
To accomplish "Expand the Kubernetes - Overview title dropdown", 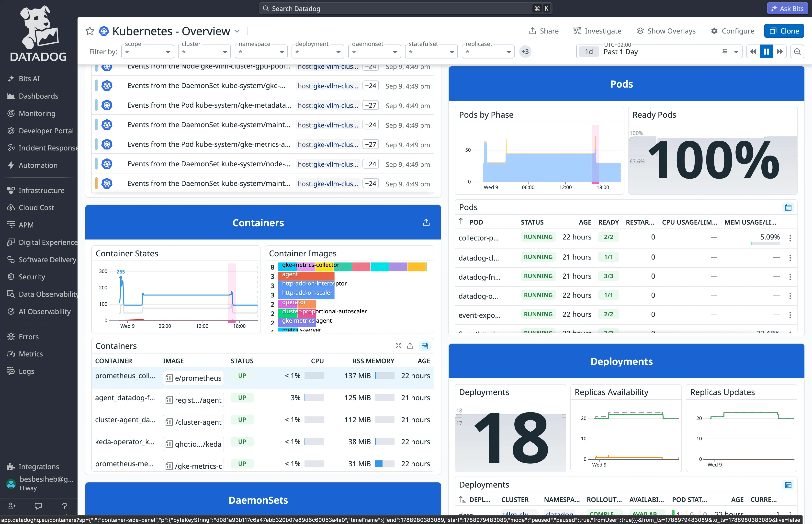I will (x=237, y=31).
